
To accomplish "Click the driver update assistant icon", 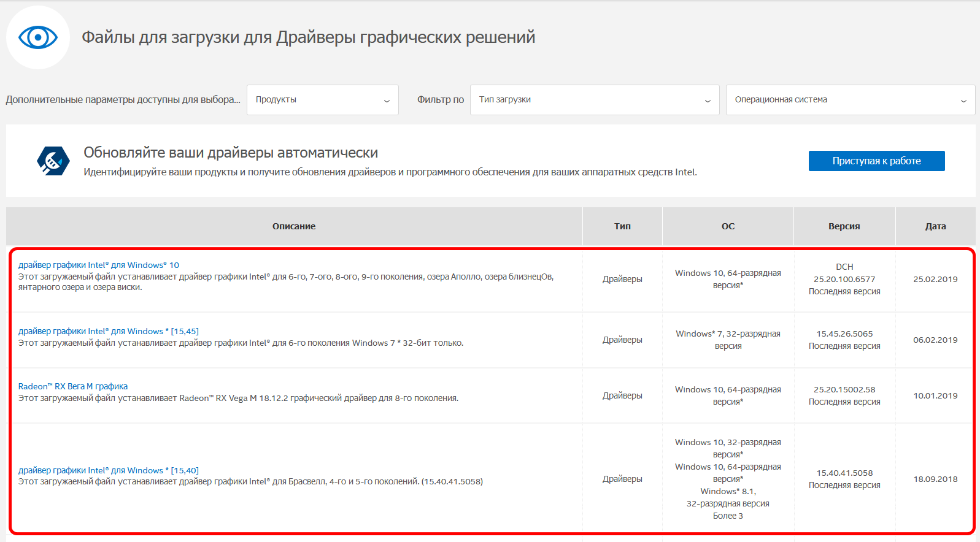I will pyautogui.click(x=53, y=161).
